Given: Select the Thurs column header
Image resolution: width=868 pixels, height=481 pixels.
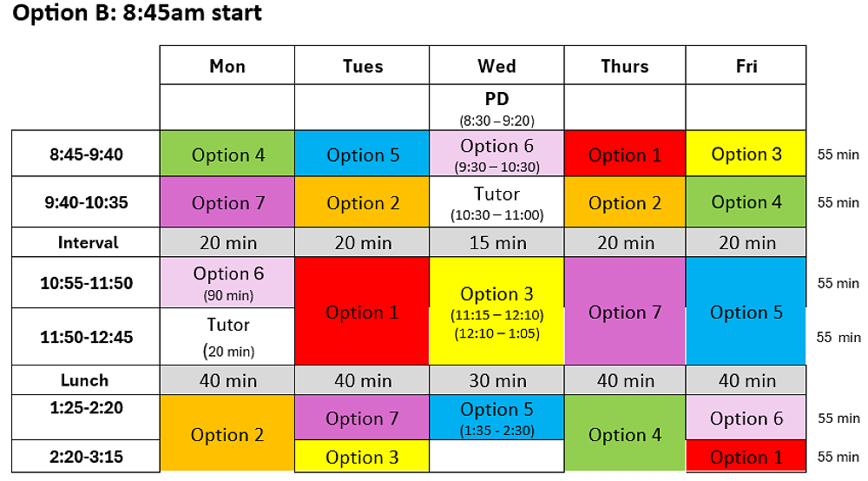Looking at the screenshot, I should 624,66.
